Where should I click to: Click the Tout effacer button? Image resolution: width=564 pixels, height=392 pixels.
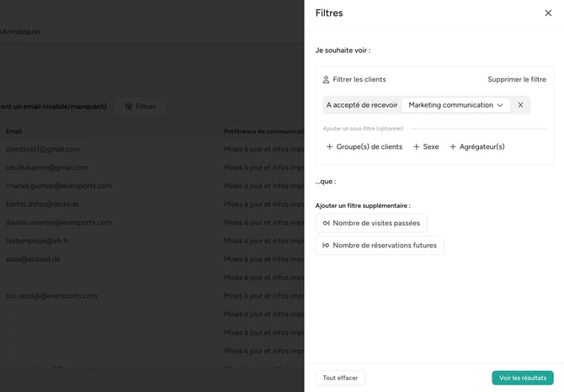pos(340,378)
